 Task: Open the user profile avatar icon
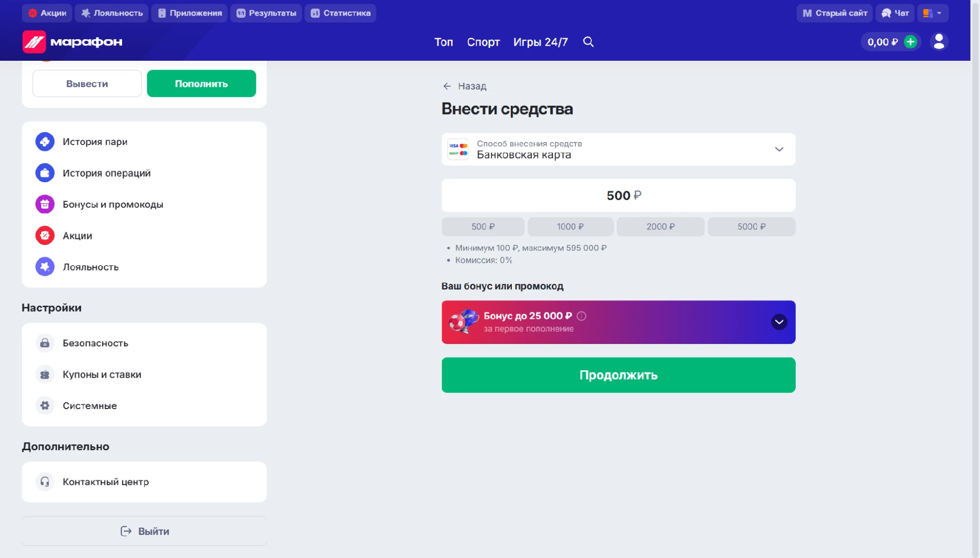(x=939, y=42)
